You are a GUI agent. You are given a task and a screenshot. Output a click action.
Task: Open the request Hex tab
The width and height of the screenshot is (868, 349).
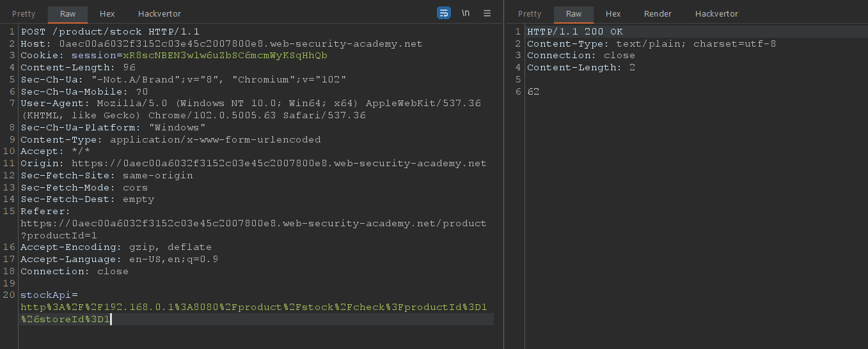coord(107,13)
